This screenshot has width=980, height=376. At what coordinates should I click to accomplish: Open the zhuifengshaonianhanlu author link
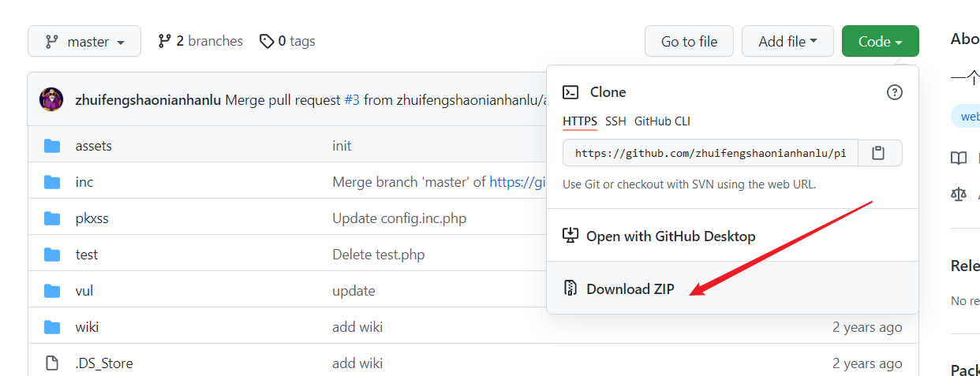[148, 100]
